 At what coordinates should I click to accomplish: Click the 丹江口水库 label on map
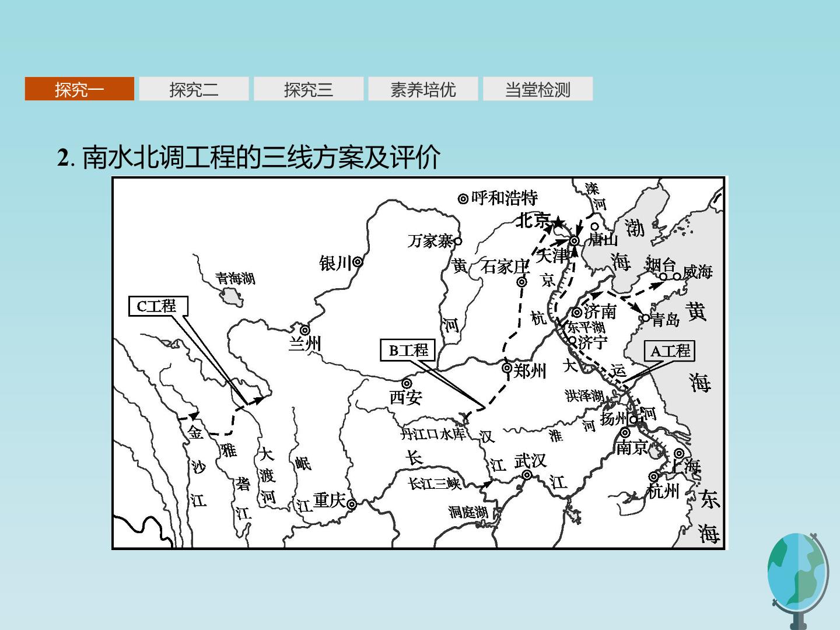point(433,434)
